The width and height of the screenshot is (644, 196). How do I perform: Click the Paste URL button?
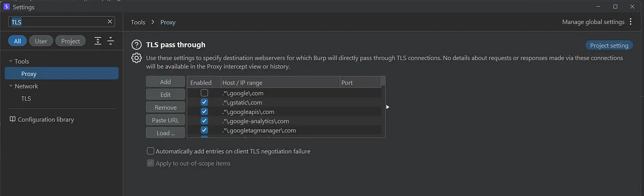tap(166, 120)
